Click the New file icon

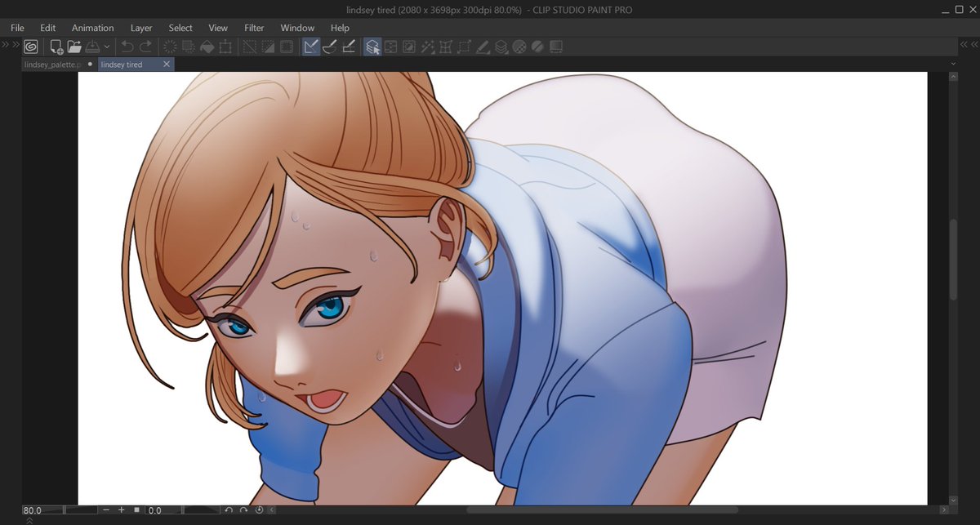click(56, 47)
